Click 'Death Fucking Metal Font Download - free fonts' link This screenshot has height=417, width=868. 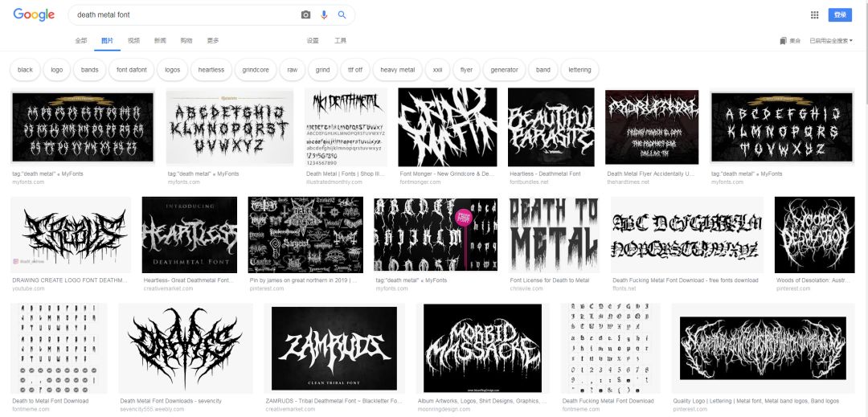point(686,280)
